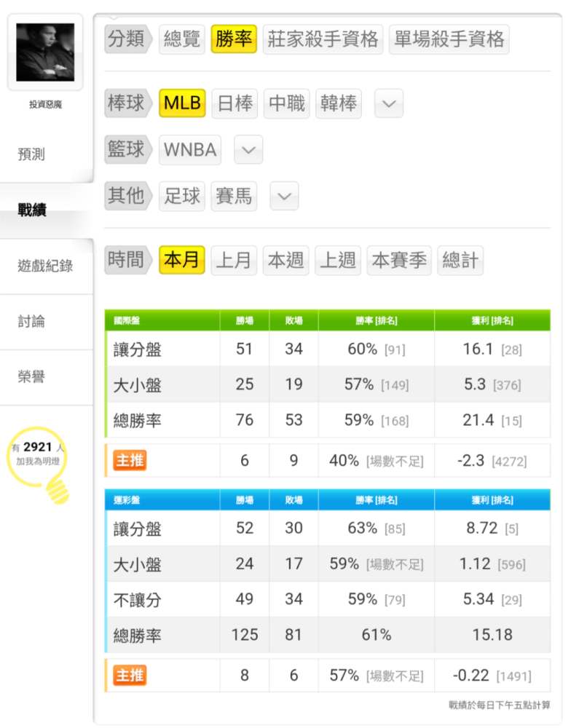Select the 總覽 category filter
Image resolution: width=579 pixels, height=728 pixels.
(181, 39)
